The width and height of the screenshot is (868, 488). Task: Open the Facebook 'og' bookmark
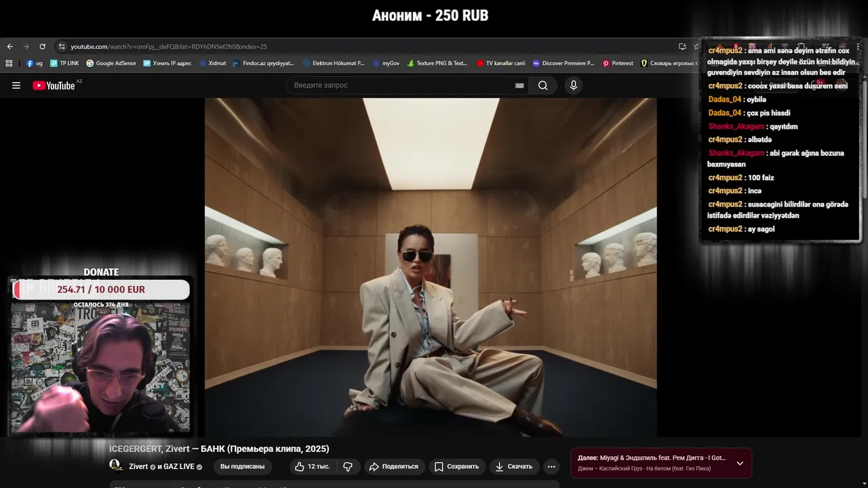[x=35, y=63]
